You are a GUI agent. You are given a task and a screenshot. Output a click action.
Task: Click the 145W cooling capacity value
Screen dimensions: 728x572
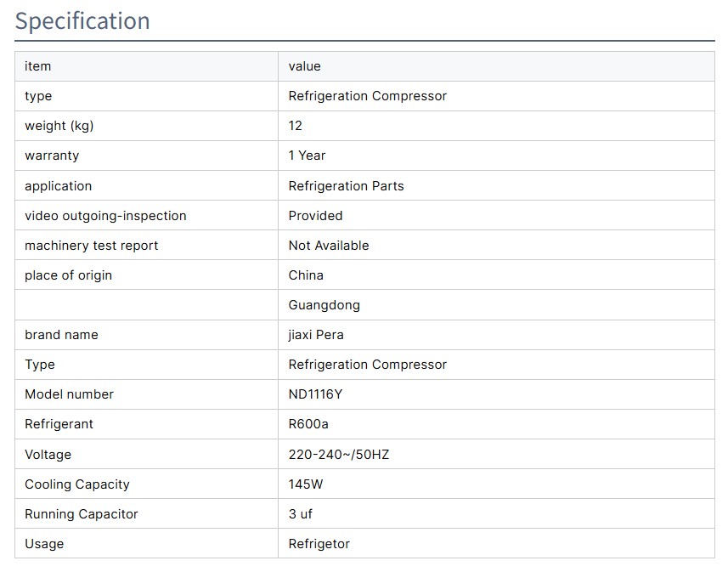coord(306,484)
